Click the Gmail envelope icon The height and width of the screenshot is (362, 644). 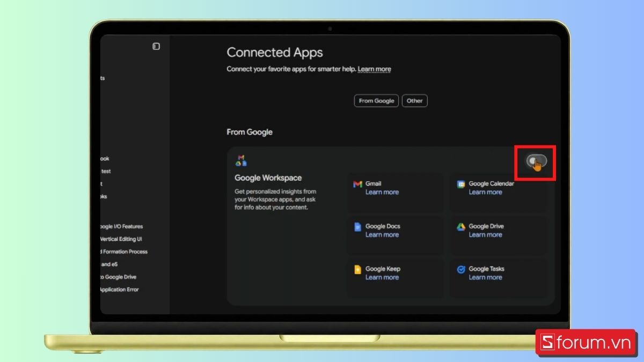(357, 184)
